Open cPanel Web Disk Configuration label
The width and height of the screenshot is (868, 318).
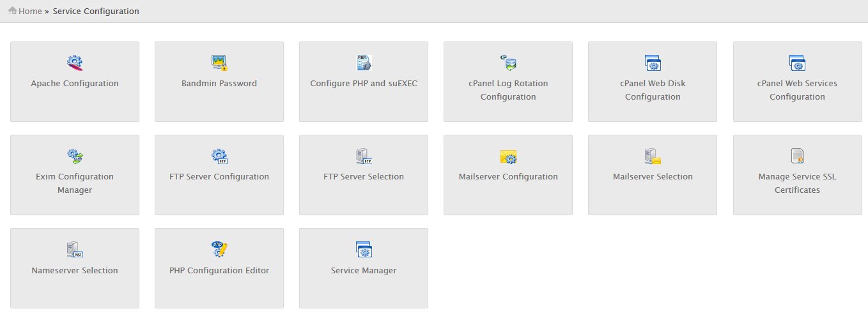pos(653,90)
